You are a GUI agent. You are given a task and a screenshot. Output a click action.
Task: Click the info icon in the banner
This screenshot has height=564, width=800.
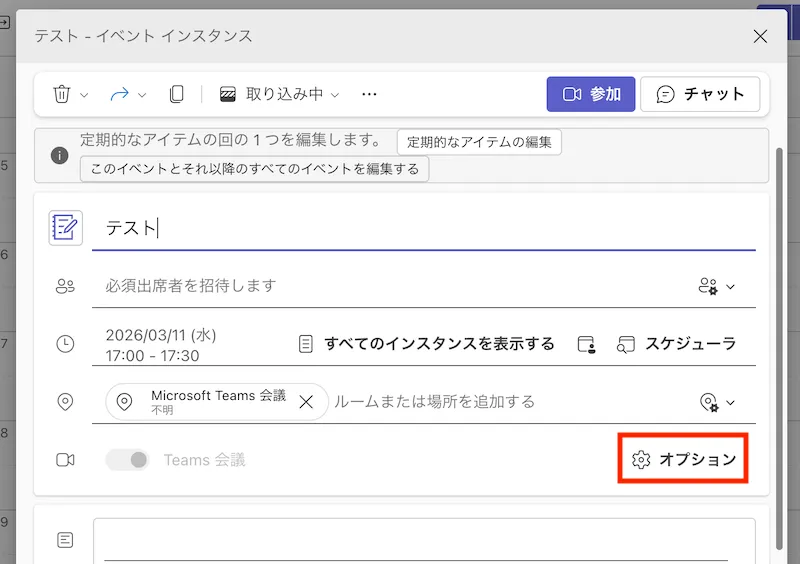(x=60, y=155)
